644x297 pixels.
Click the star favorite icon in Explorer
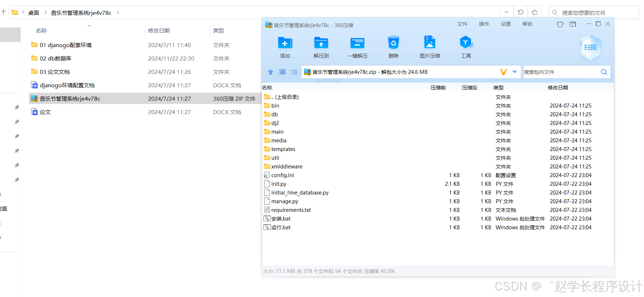click(x=535, y=12)
